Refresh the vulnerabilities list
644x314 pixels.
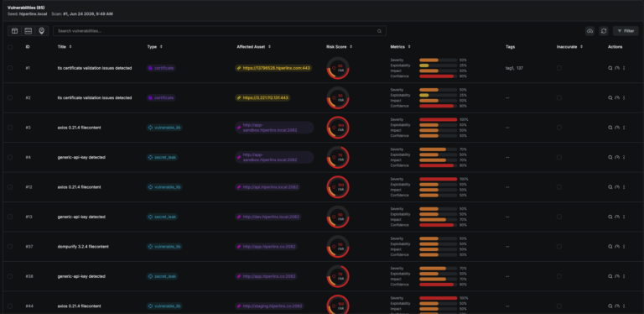pyautogui.click(x=604, y=31)
